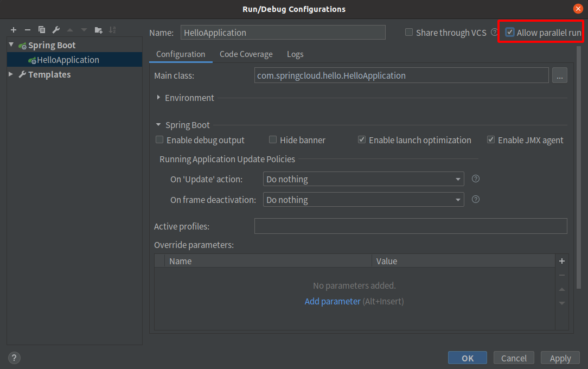
Task: Move override parameter down
Action: [x=562, y=303]
